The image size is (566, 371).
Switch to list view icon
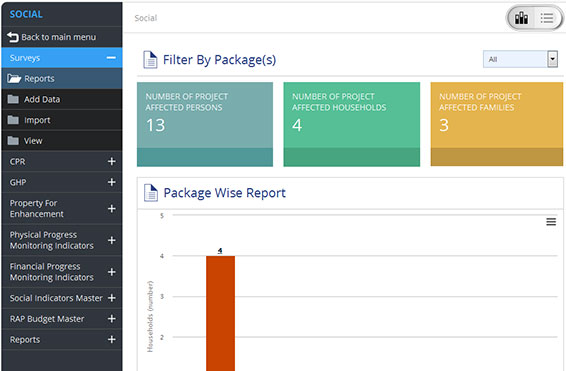click(x=547, y=18)
